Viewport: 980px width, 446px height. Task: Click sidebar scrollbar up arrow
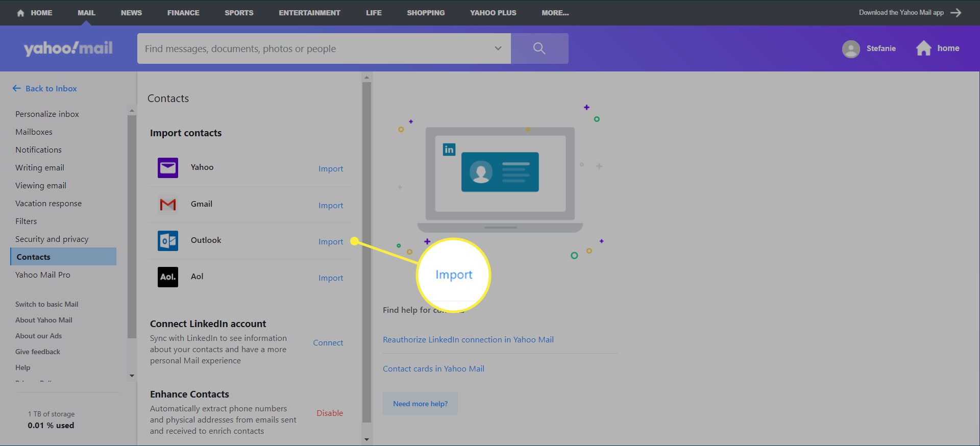(132, 110)
